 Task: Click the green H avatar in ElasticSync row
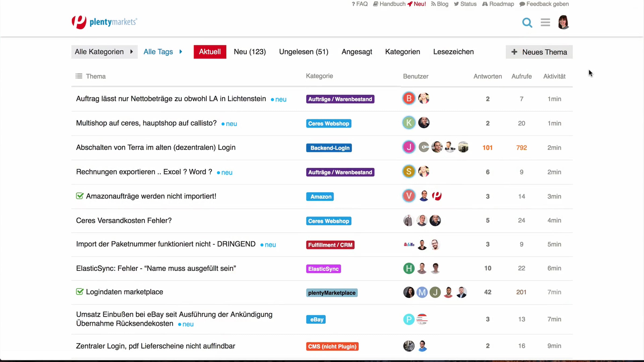[x=409, y=268]
